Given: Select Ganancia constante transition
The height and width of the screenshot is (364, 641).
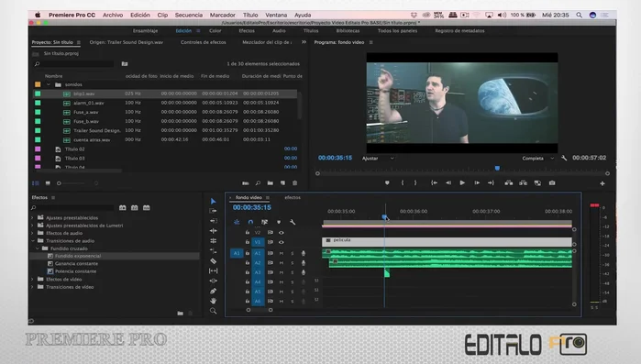Looking at the screenshot, I should [x=75, y=263].
